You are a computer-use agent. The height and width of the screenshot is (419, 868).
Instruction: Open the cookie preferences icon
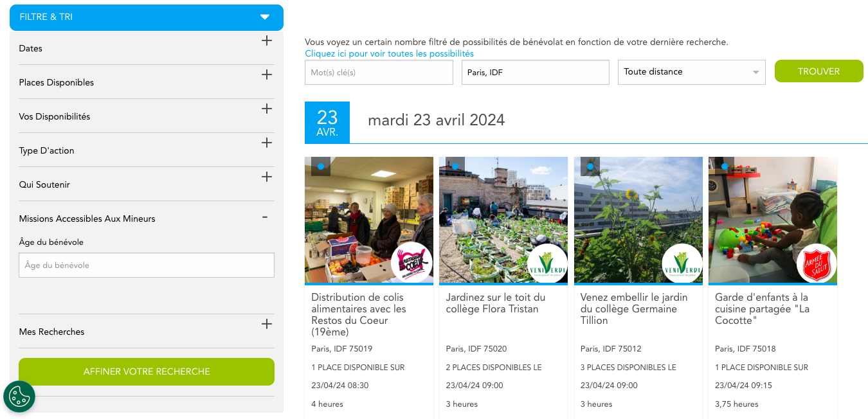pyautogui.click(x=19, y=397)
